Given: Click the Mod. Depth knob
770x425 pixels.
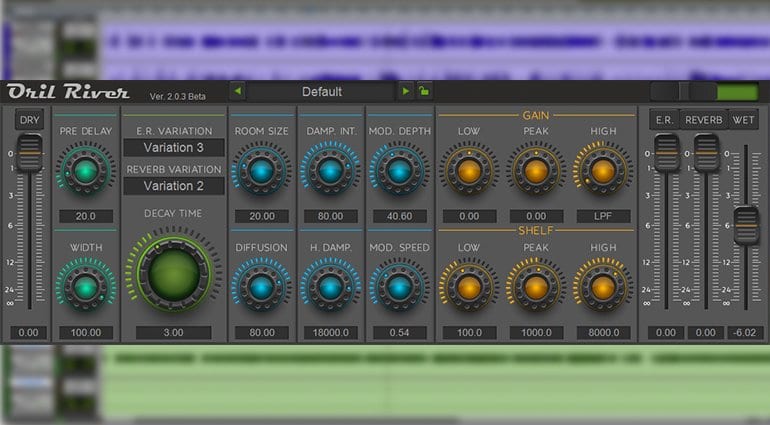Looking at the screenshot, I should point(399,171).
